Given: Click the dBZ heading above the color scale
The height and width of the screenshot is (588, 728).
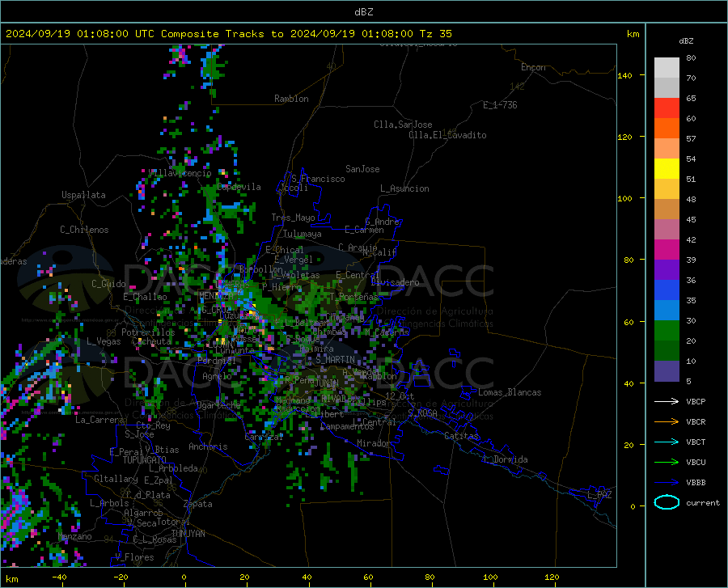Looking at the screenshot, I should (686, 40).
